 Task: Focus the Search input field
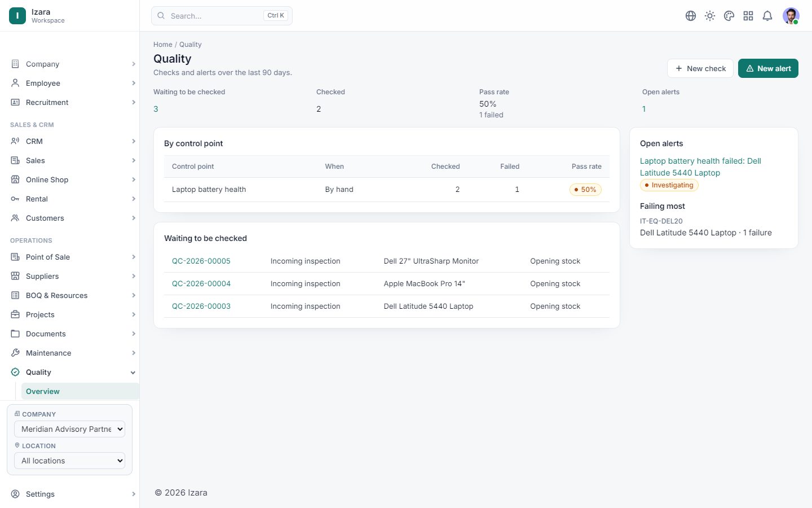coord(222,16)
